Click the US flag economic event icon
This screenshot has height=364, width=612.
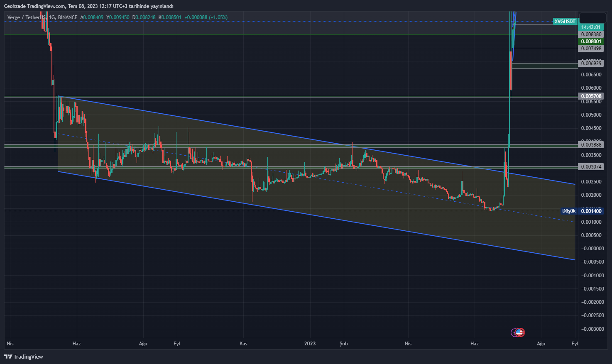519,332
